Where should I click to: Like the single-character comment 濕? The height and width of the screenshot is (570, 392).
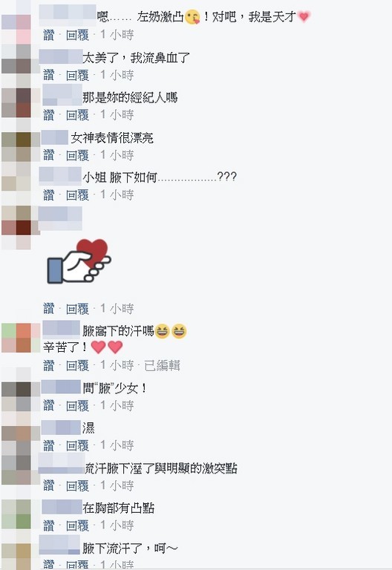[49, 445]
